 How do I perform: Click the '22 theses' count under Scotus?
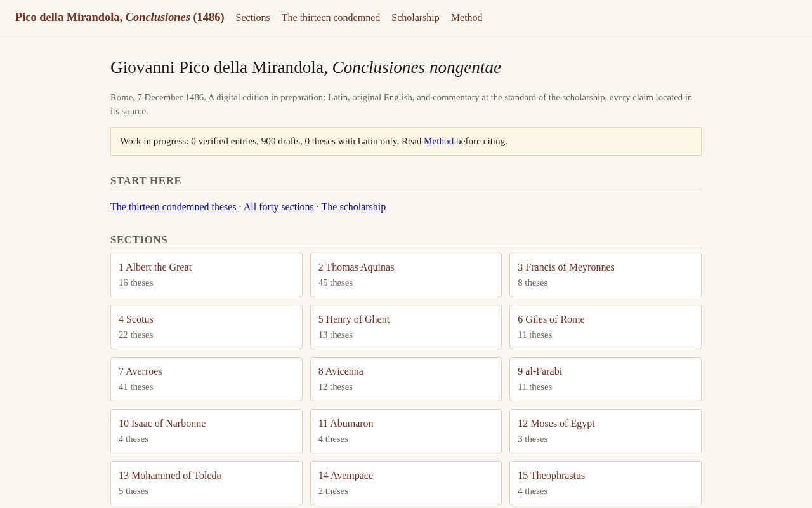pos(136,335)
